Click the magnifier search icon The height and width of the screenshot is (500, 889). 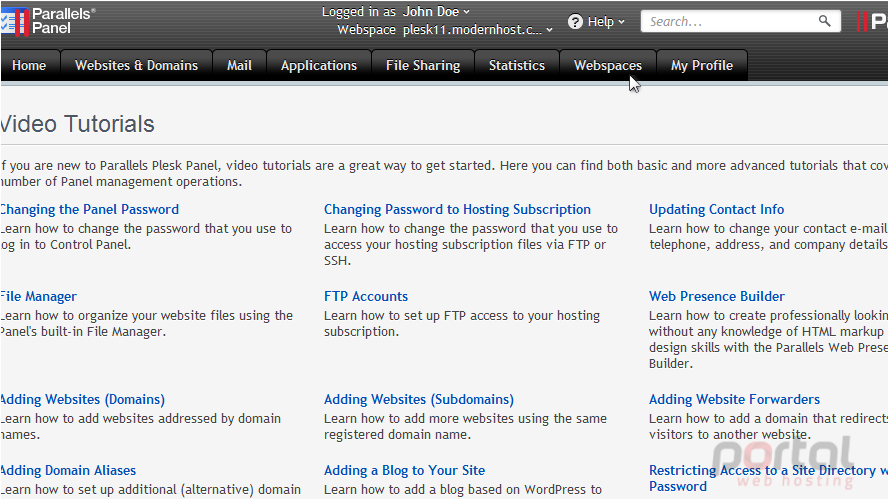coord(824,22)
